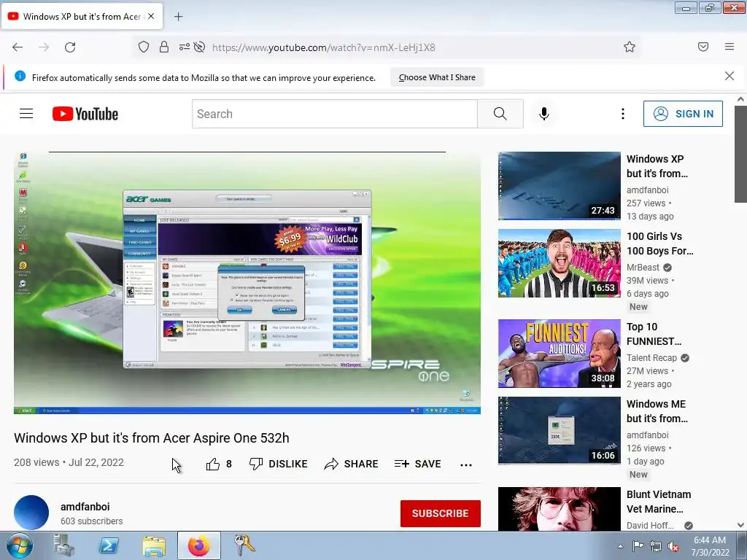Viewport: 747px width, 560px height.
Task: Show hidden system tray icons
Action: [x=620, y=546]
